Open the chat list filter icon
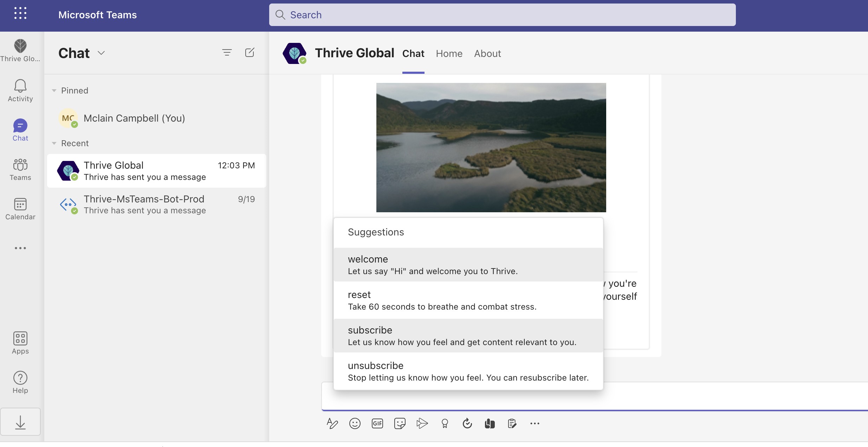868x447 pixels. click(227, 53)
